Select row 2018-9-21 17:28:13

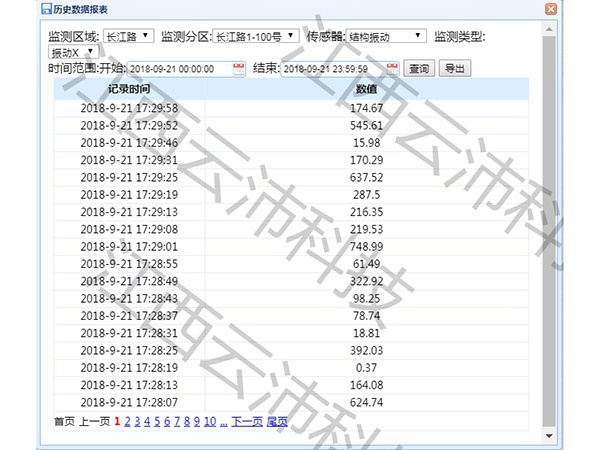[291, 385]
